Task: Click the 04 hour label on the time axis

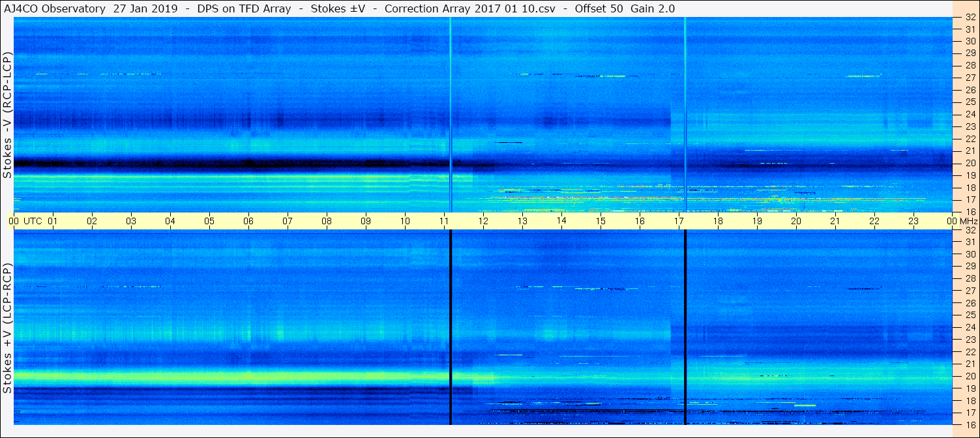Action: click(171, 221)
